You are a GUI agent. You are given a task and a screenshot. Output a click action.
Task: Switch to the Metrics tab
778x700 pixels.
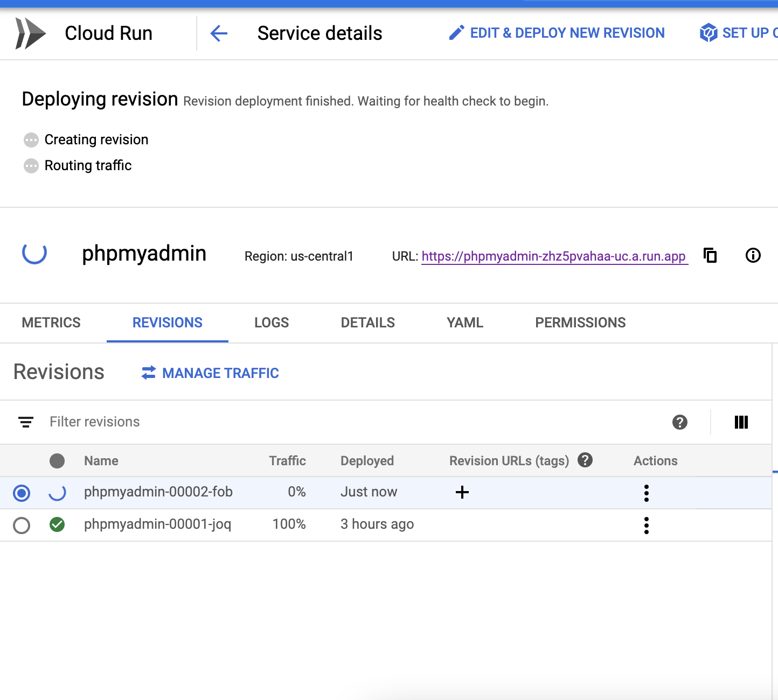51,323
